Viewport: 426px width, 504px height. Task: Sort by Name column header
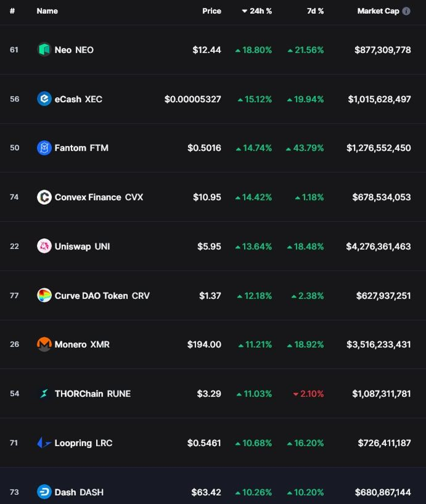tap(47, 11)
